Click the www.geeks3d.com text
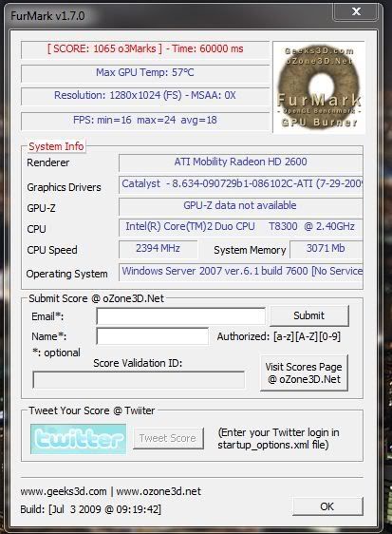Viewport: 392px width, 534px height. coord(64,491)
